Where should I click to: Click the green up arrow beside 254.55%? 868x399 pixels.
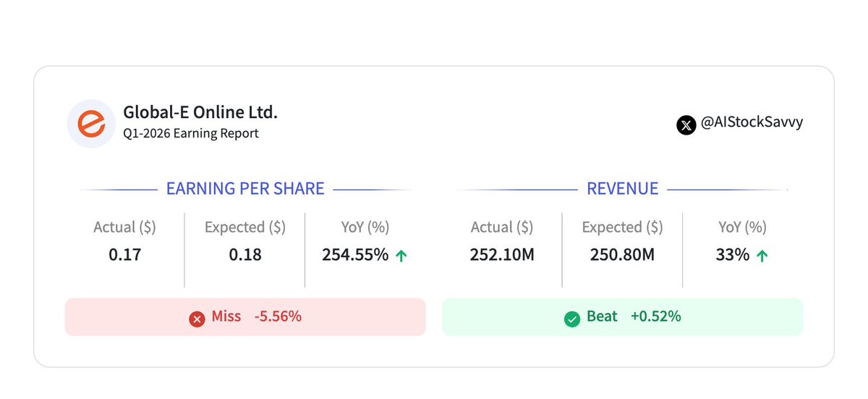[x=401, y=256]
